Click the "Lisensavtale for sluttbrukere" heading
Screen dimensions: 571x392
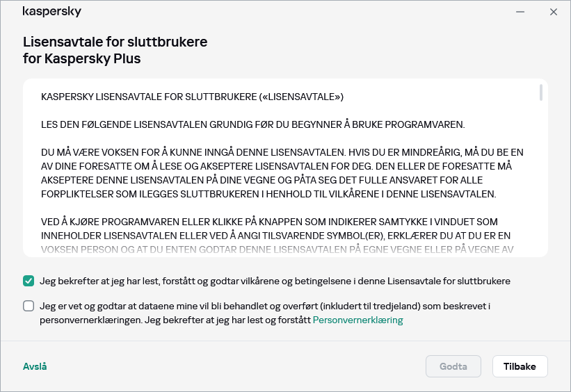115,42
